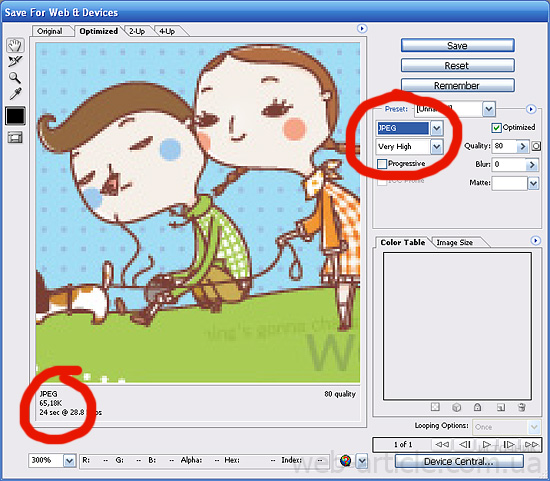Click the Quality value field
Image resolution: width=550 pixels, height=481 pixels.
(504, 146)
